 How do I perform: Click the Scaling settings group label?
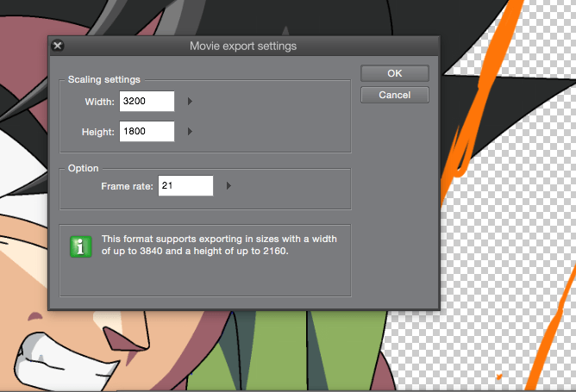pyautogui.click(x=103, y=79)
